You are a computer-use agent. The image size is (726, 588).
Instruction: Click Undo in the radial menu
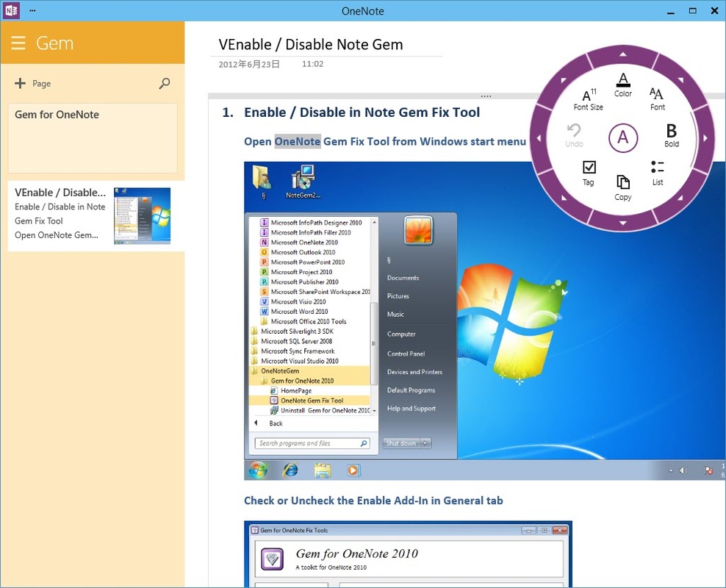point(574,136)
